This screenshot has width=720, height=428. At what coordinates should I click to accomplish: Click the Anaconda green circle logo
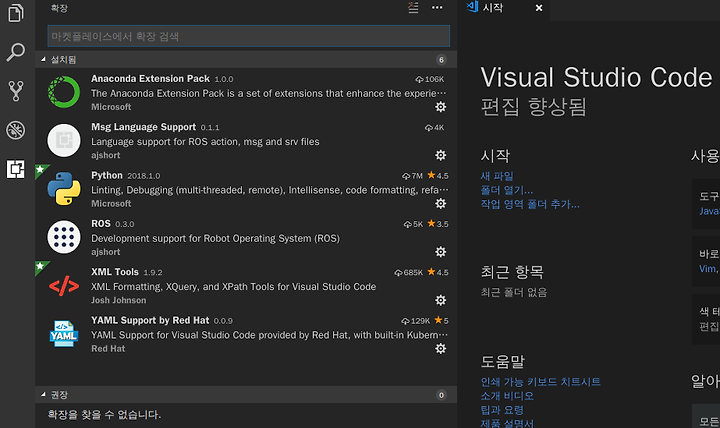[x=64, y=92]
